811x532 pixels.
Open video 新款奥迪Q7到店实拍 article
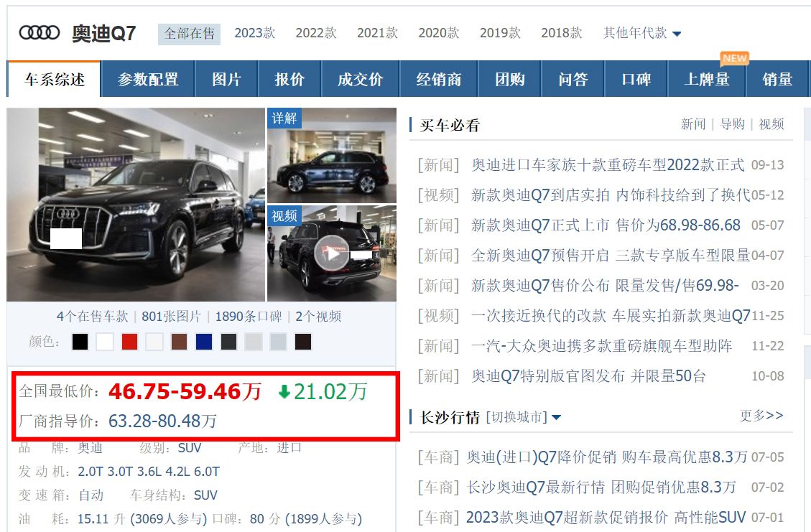point(611,195)
